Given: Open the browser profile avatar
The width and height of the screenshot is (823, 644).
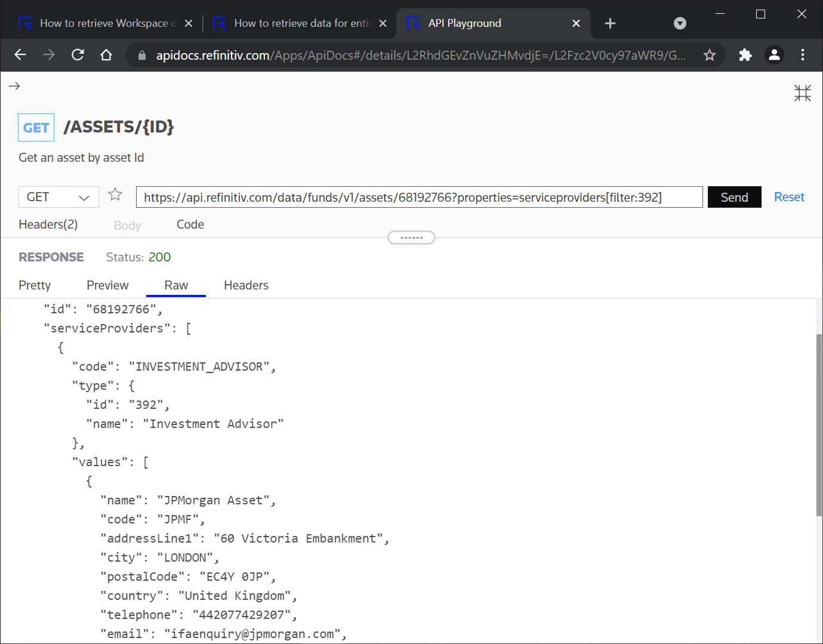Looking at the screenshot, I should [x=774, y=55].
